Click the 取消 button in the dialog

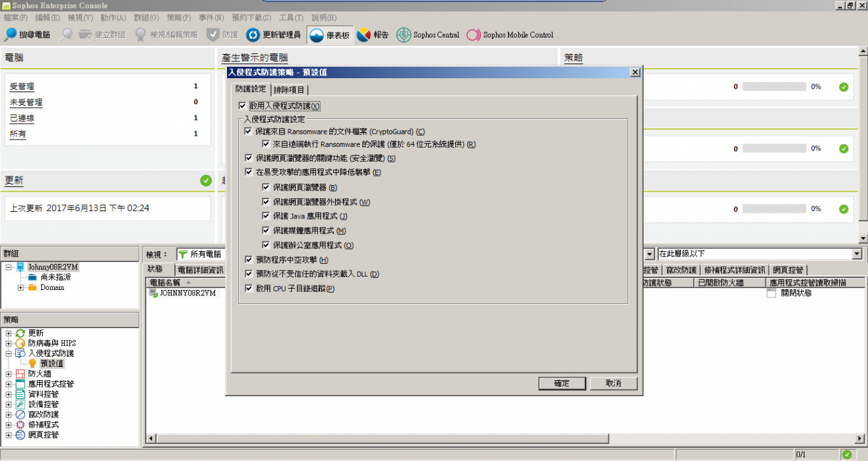[613, 383]
